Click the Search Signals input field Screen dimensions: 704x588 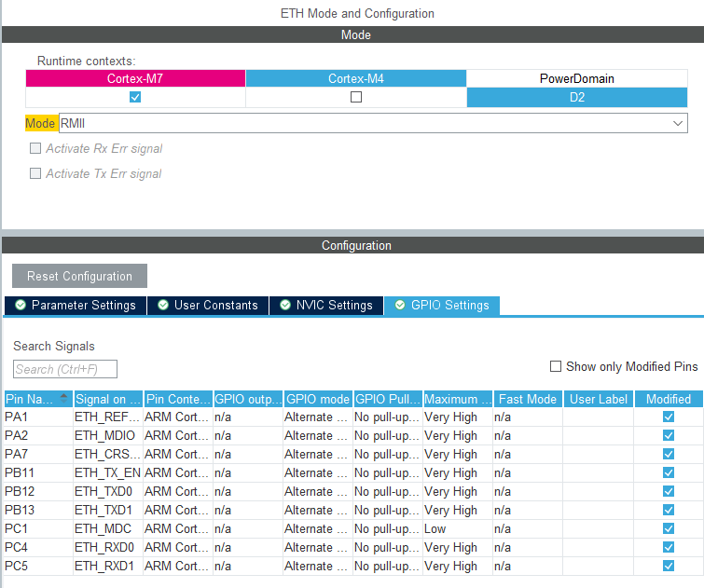click(65, 369)
